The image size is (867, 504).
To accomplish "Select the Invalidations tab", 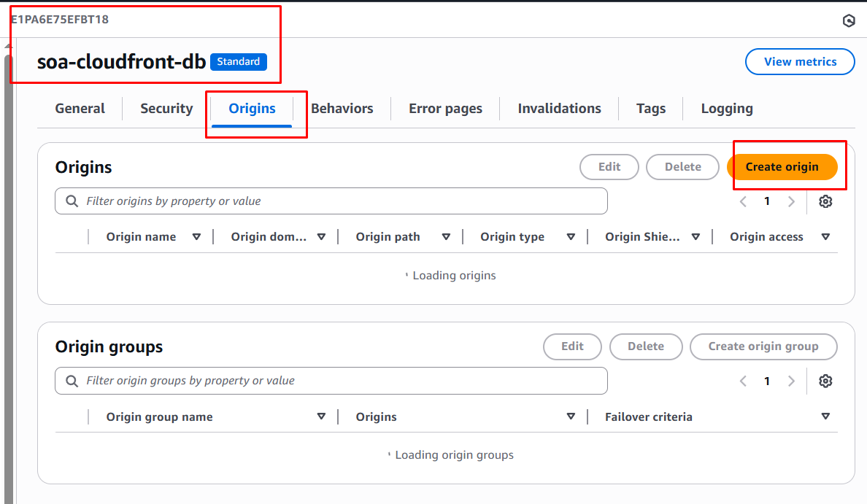I will 559,109.
